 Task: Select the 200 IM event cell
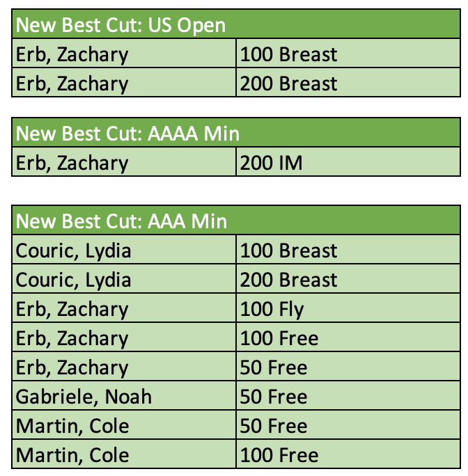[x=272, y=163]
